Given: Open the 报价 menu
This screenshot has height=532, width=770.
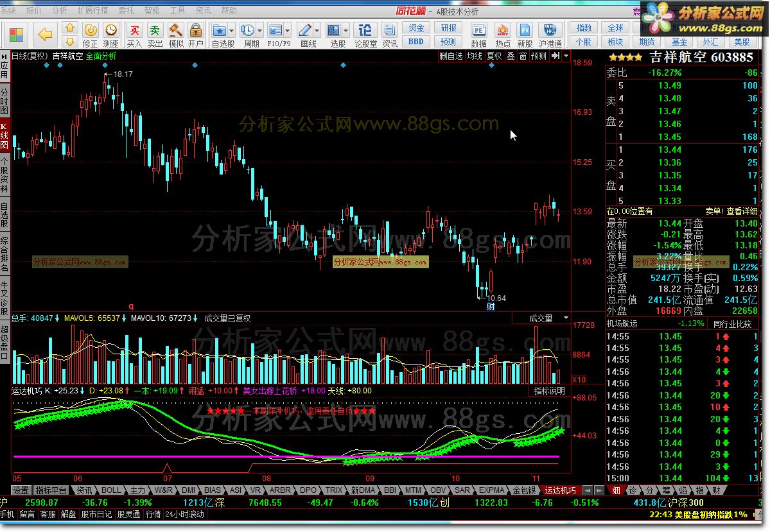Looking at the screenshot, I should click(34, 10).
